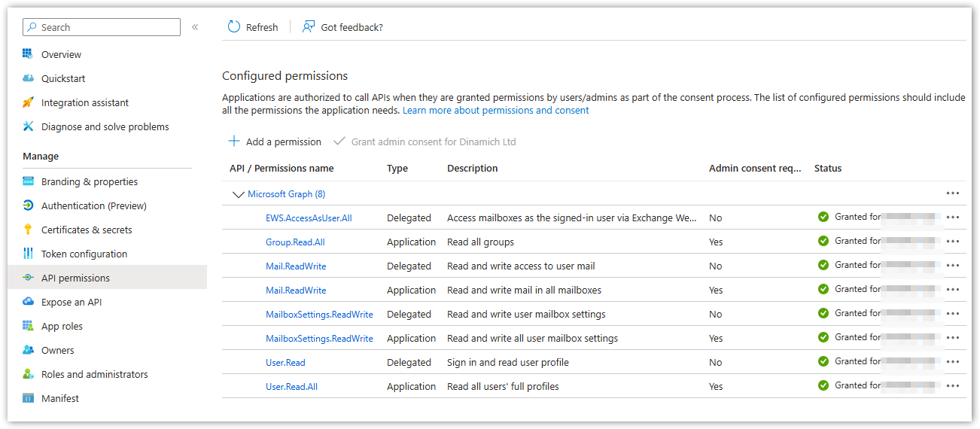
Task: Select API permissions in the Manage menu
Action: pyautogui.click(x=75, y=278)
